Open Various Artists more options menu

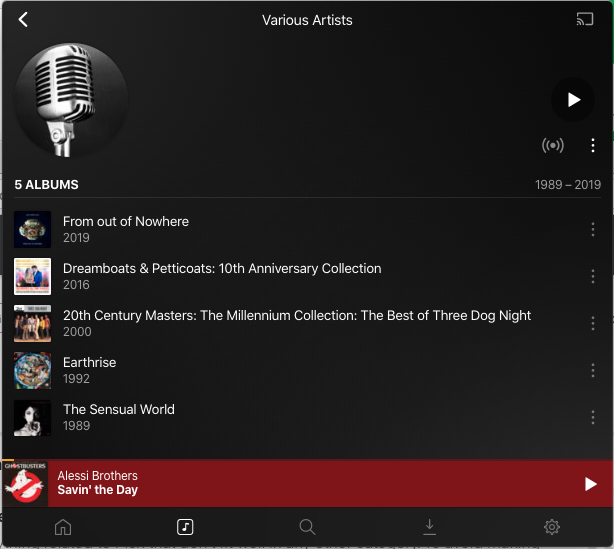click(x=593, y=145)
